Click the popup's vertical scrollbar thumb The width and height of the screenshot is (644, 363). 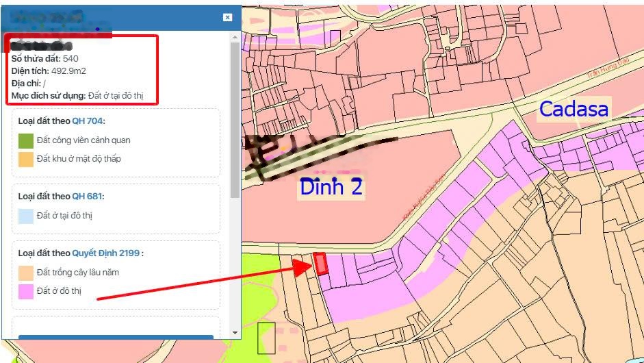point(235,116)
